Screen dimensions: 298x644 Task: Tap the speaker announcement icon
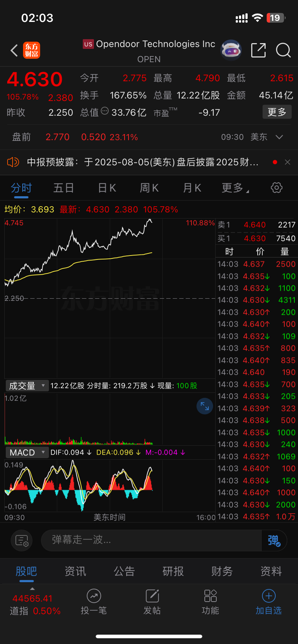13,162
